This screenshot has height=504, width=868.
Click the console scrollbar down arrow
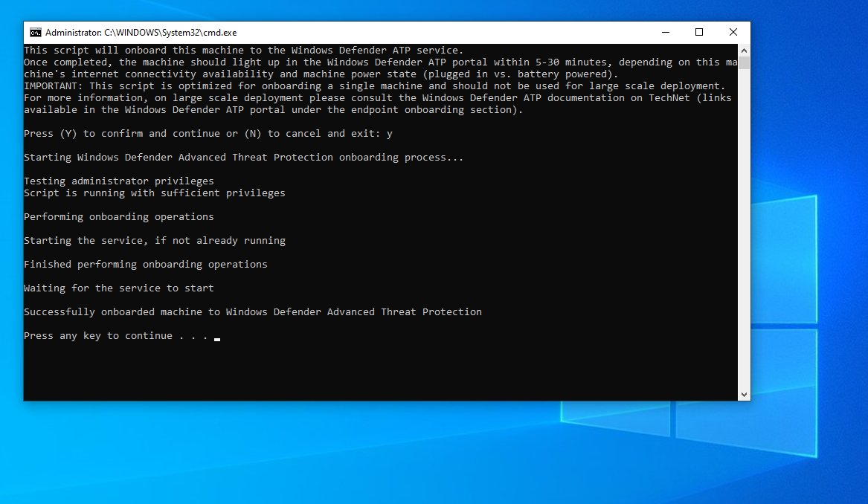[744, 395]
